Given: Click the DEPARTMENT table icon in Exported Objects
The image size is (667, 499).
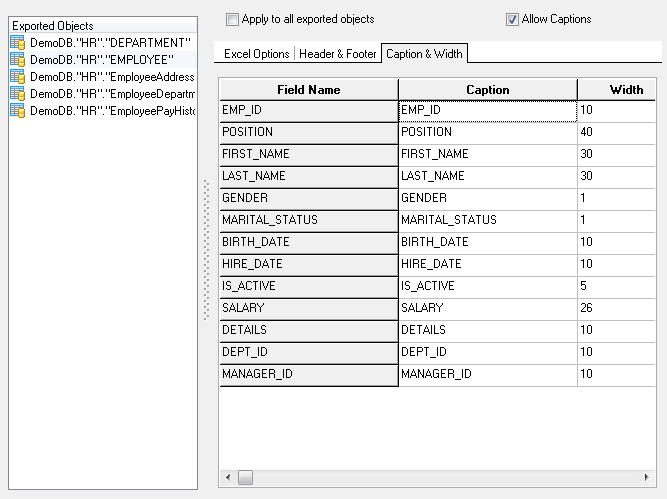Looking at the screenshot, I should tap(17, 42).
